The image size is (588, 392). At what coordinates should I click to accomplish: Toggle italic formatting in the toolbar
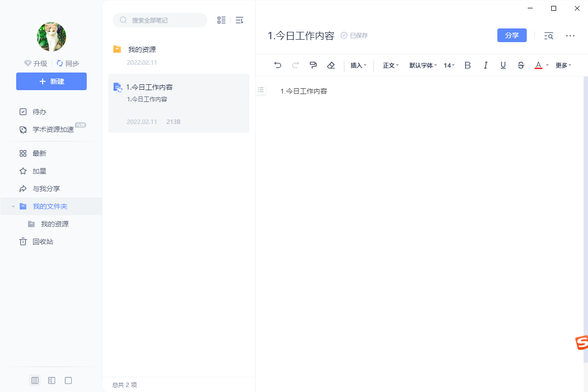[x=485, y=65]
